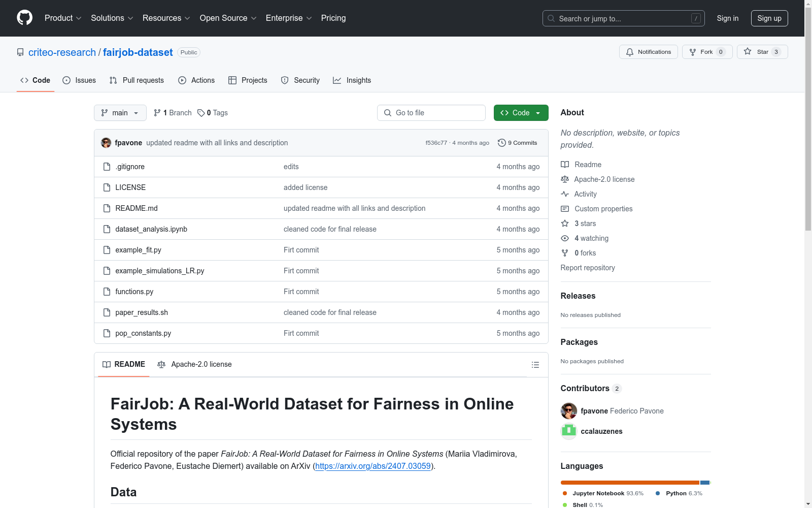The width and height of the screenshot is (812, 508).
Task: Open the Pull requests tab
Action: [137, 80]
